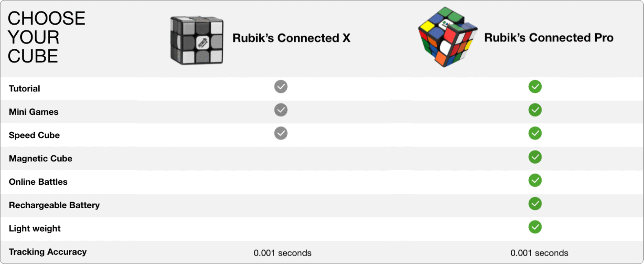Click green Online Battles checkmark

[x=535, y=180]
